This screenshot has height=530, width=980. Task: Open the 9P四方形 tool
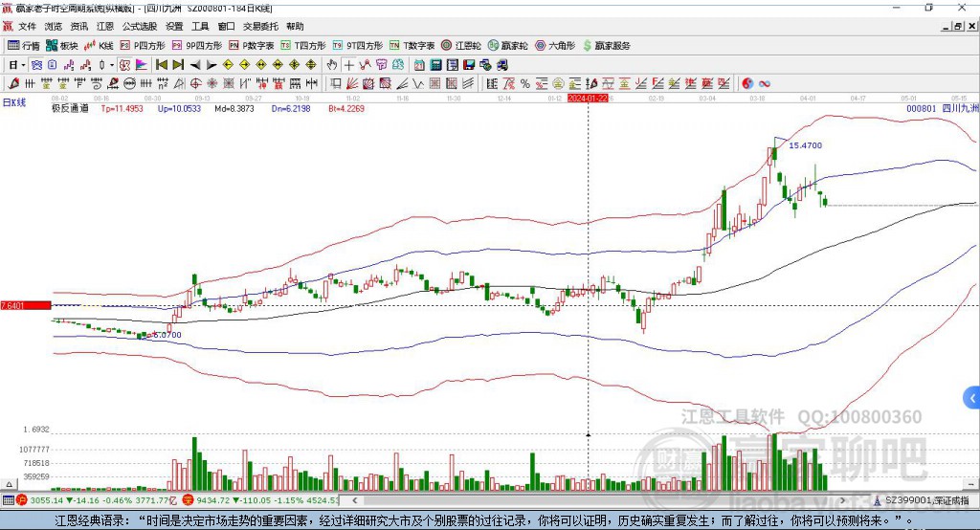(x=197, y=46)
